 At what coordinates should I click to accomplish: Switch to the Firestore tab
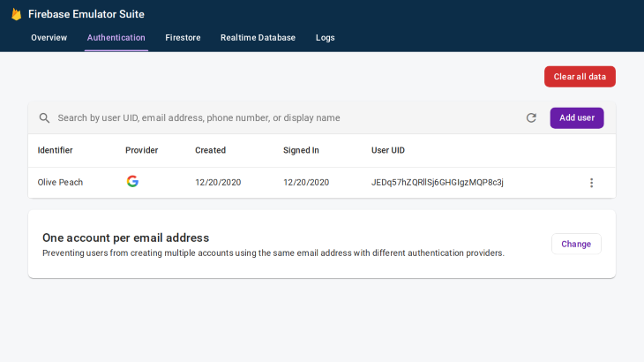coord(183,38)
